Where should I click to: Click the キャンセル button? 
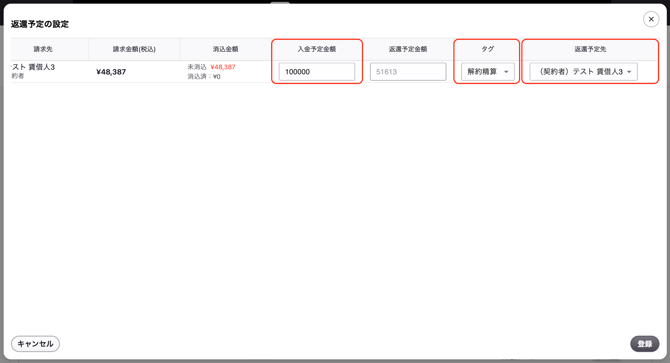[x=35, y=344]
